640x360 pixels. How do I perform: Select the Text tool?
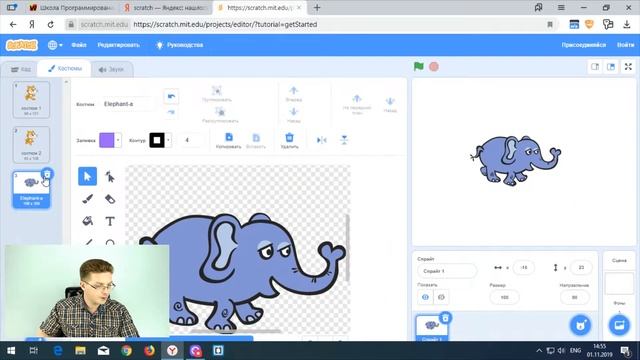coord(110,221)
